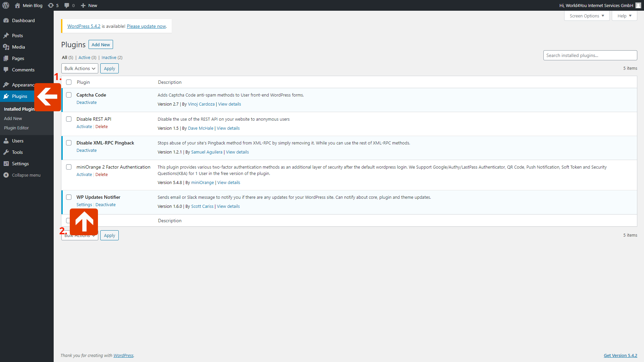
Task: Open Posts via the pin icon
Action: point(7,36)
